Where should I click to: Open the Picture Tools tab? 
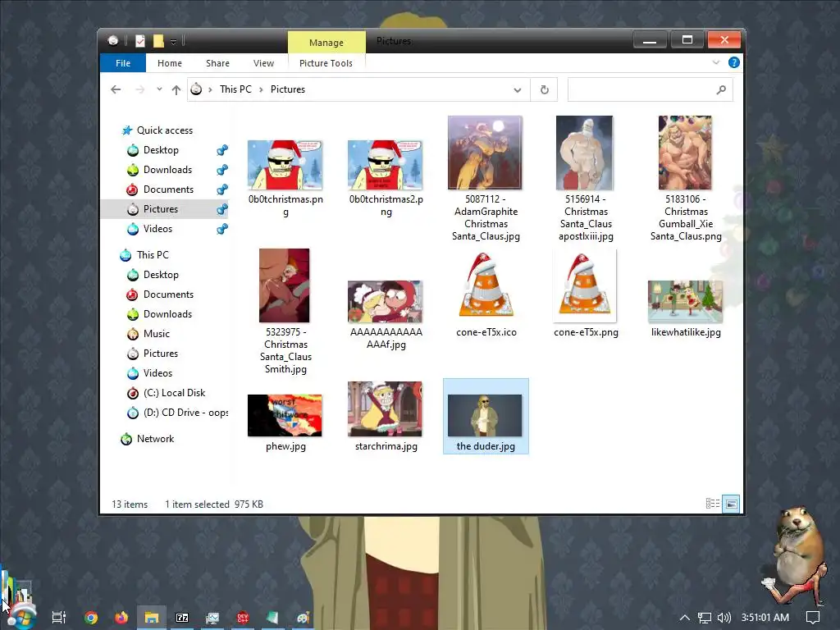pos(326,63)
